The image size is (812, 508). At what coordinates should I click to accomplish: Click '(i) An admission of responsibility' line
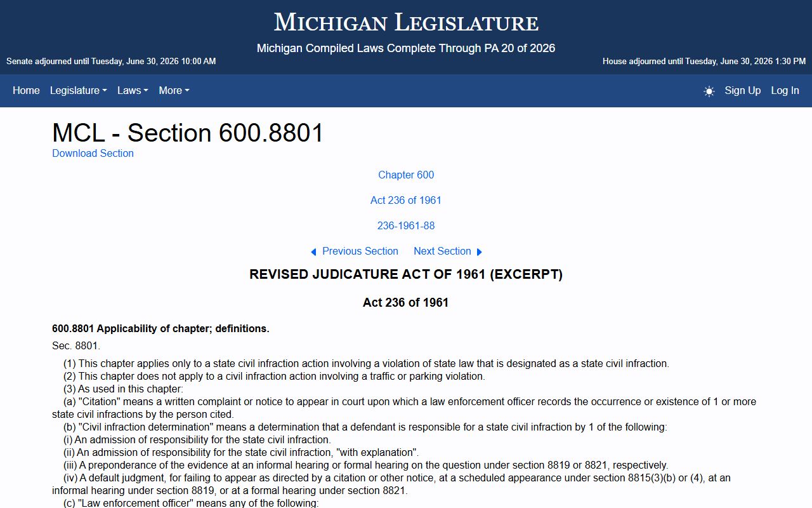click(197, 440)
